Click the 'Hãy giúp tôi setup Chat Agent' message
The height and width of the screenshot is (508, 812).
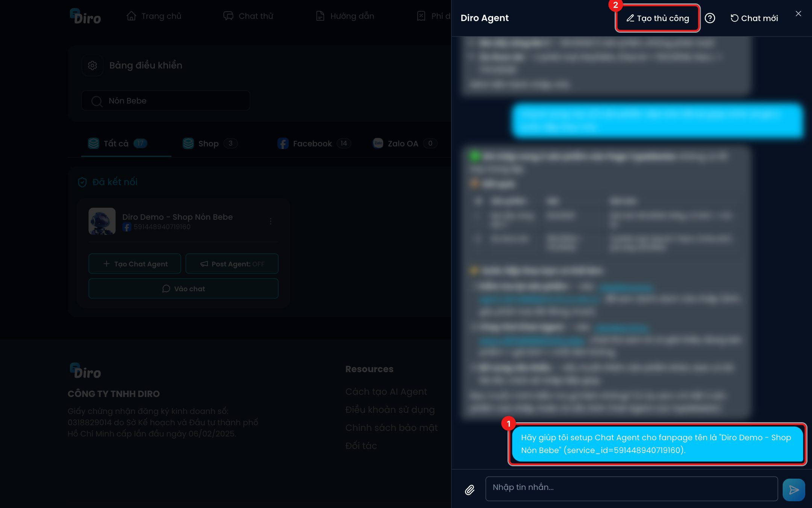pos(657,444)
